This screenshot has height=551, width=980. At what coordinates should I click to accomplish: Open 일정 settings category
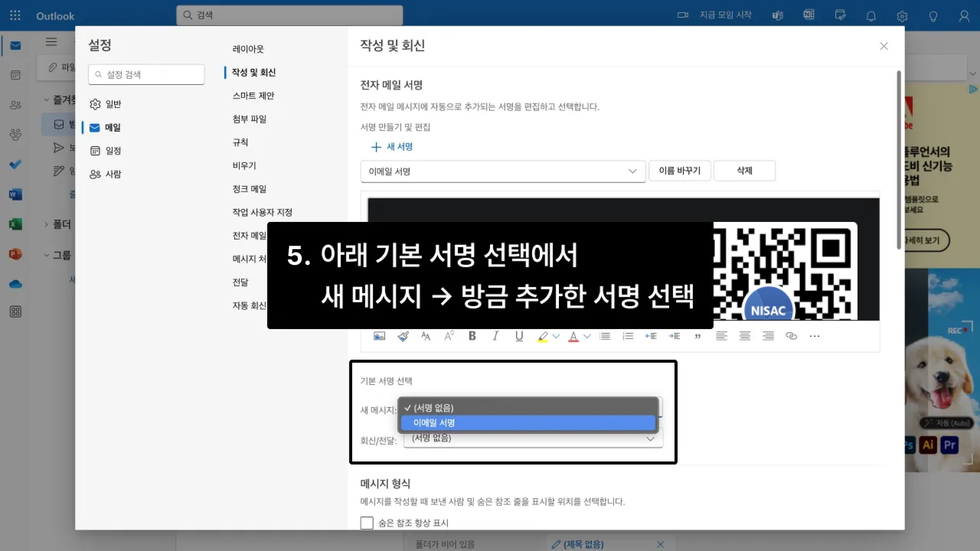pos(112,151)
